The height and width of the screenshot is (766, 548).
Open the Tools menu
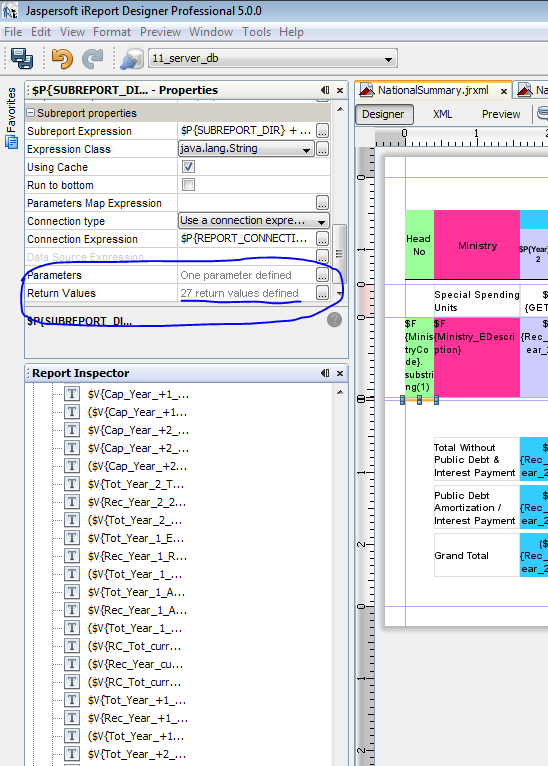[256, 32]
